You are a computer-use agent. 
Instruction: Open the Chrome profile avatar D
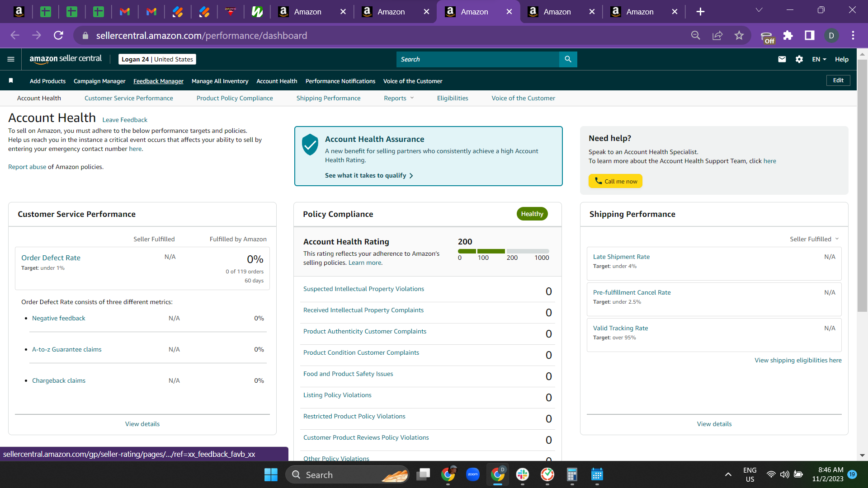click(831, 35)
